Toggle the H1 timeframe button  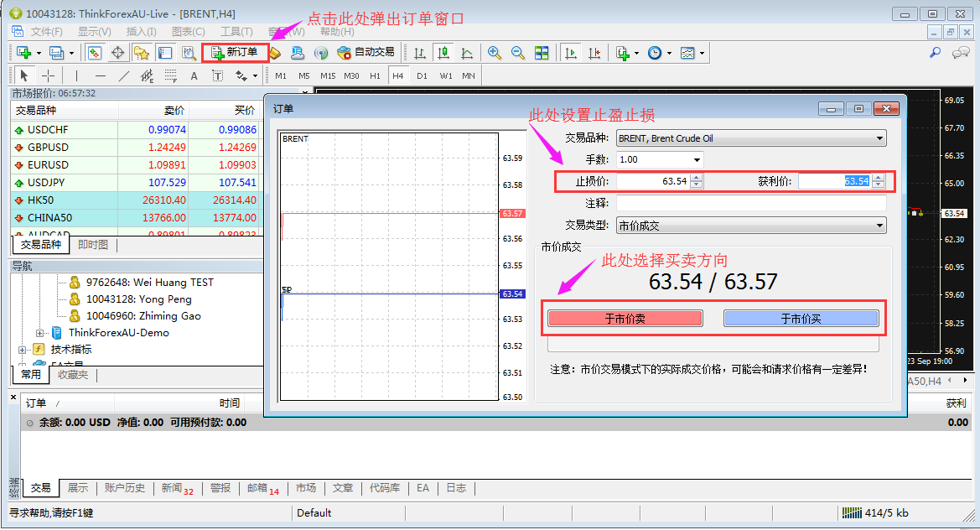[375, 75]
